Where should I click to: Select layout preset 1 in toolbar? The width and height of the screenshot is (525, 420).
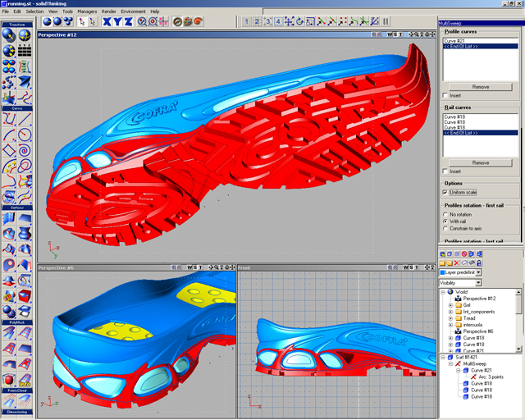[247, 21]
